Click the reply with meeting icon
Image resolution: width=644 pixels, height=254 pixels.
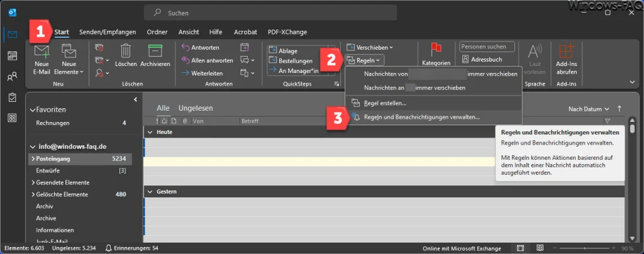tap(245, 47)
